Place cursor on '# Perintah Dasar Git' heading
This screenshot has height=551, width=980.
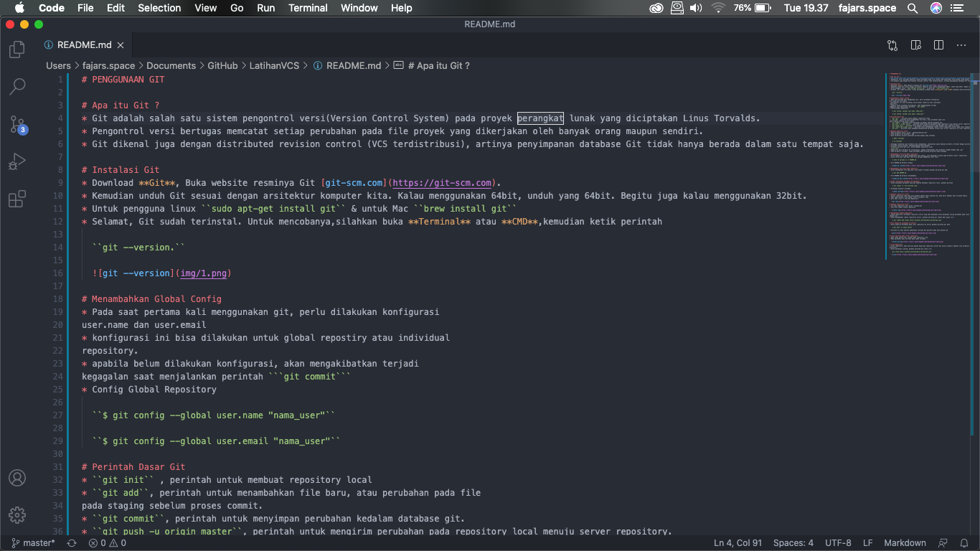(x=133, y=467)
